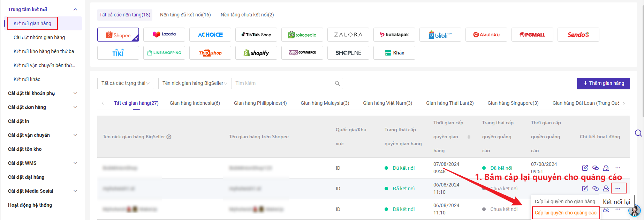Screen dimensions: 644x220
Task: Click the user icon in the 07/08/2024 row
Action: coord(606,168)
